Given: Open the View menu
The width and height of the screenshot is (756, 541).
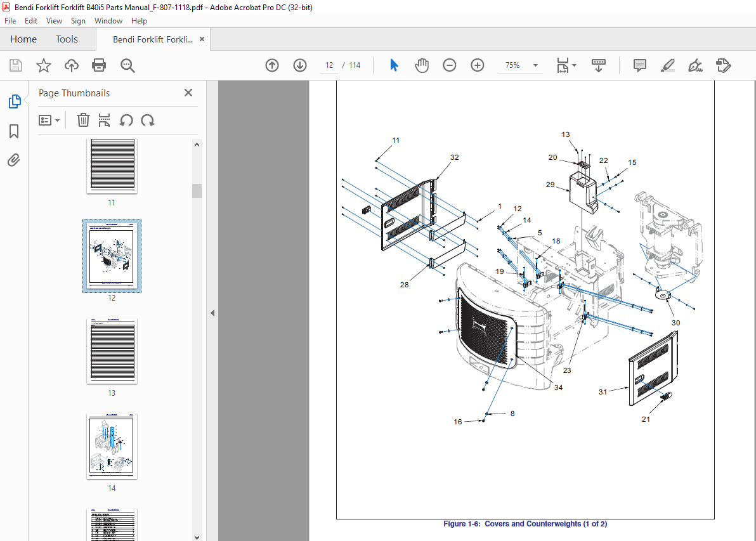Looking at the screenshot, I should tap(54, 21).
